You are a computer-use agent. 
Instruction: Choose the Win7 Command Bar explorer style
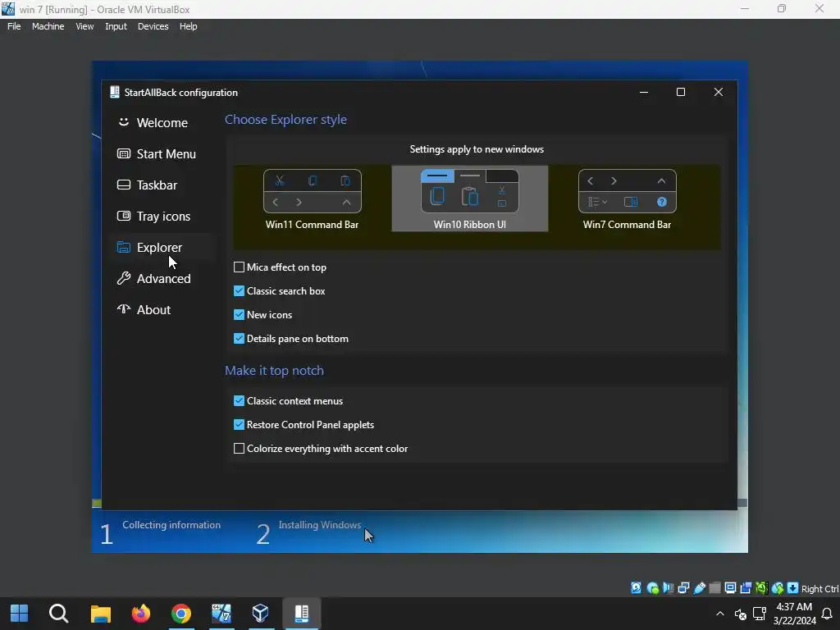627,199
